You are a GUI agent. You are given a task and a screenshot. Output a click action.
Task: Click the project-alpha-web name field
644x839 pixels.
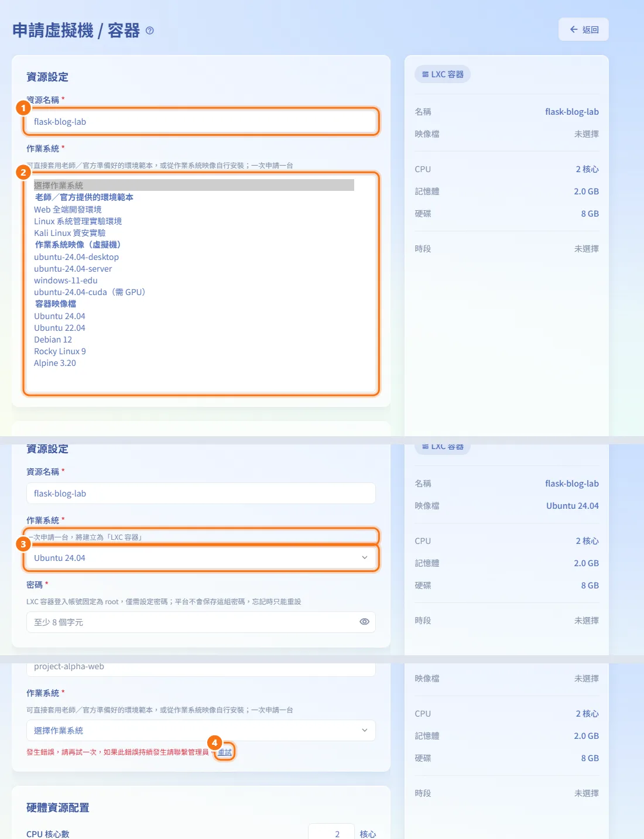click(x=201, y=667)
